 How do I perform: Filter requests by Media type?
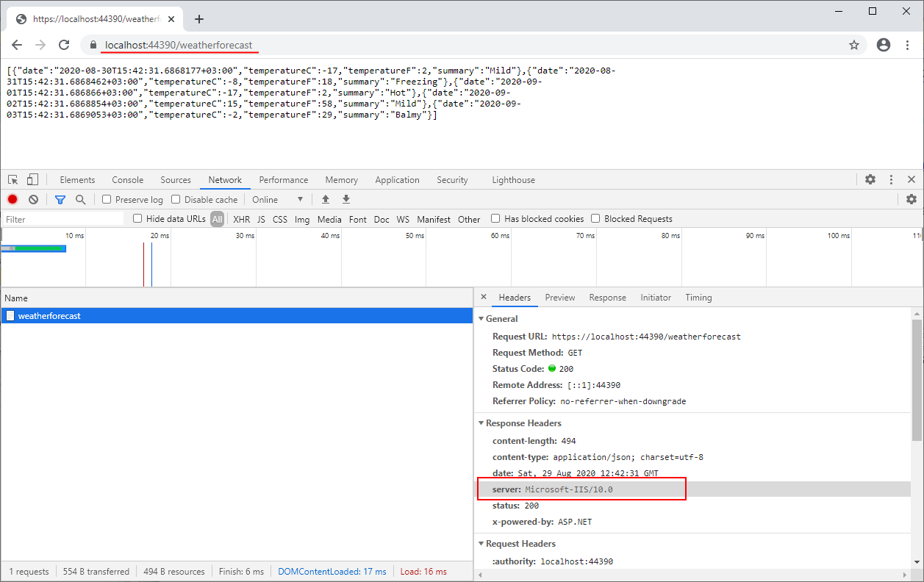[x=329, y=219]
